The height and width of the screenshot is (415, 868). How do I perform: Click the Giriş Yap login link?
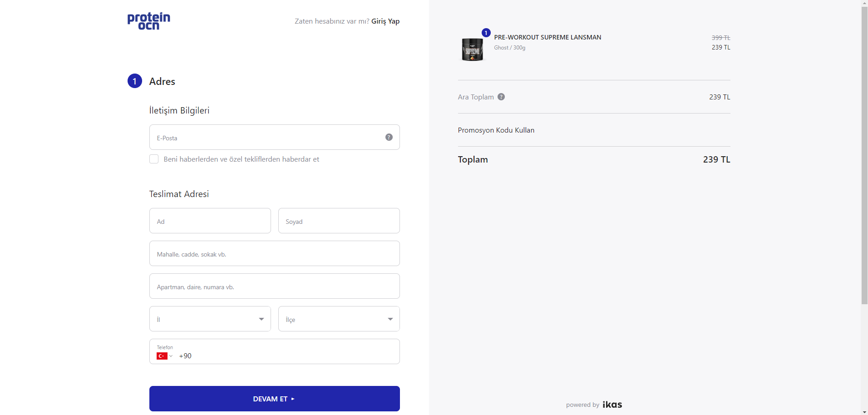385,21
